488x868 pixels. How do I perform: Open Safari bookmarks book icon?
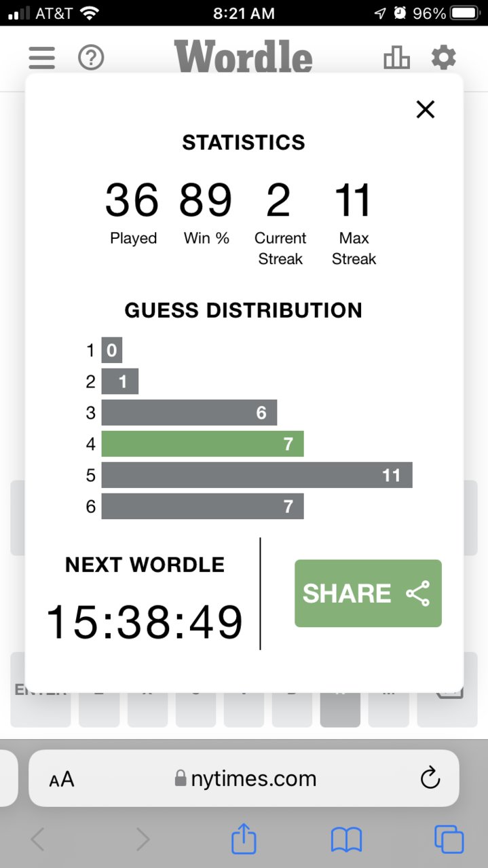tap(346, 840)
